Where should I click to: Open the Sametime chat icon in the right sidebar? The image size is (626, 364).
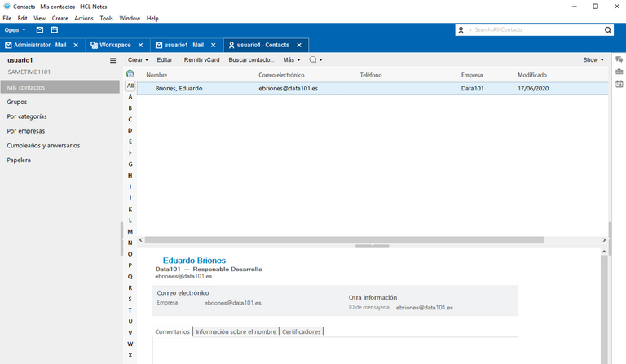pyautogui.click(x=619, y=59)
